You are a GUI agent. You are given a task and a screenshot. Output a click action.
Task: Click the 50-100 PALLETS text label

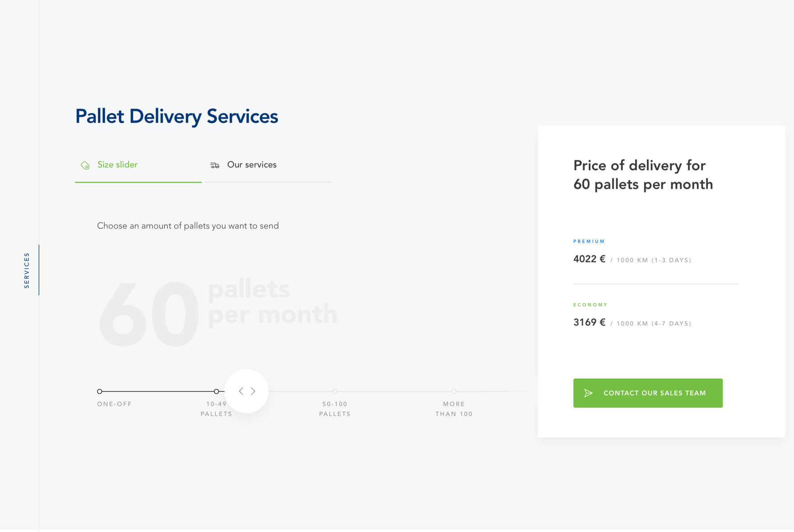tap(335, 409)
